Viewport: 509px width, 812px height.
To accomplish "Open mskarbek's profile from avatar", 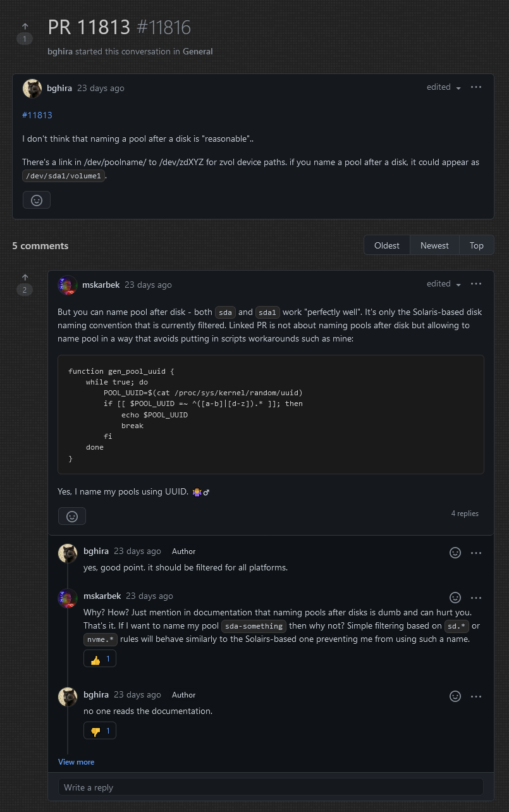I will point(67,285).
